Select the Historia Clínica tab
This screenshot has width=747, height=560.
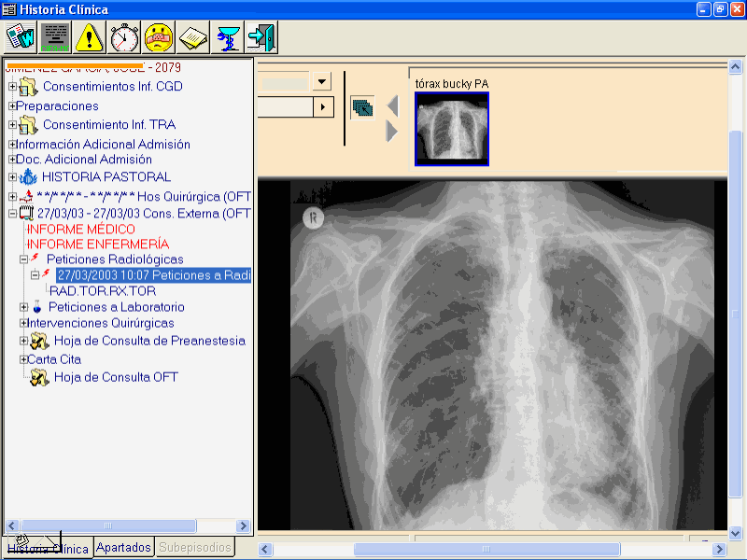point(47,548)
